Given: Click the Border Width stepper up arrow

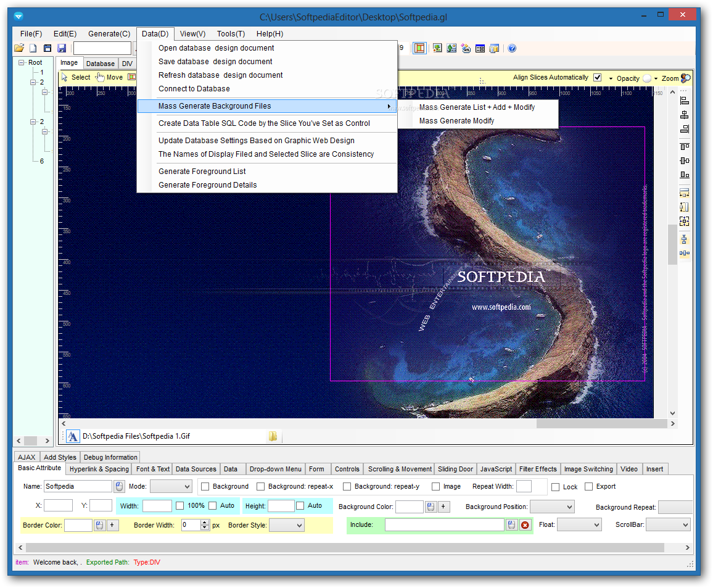Looking at the screenshot, I should [205, 523].
